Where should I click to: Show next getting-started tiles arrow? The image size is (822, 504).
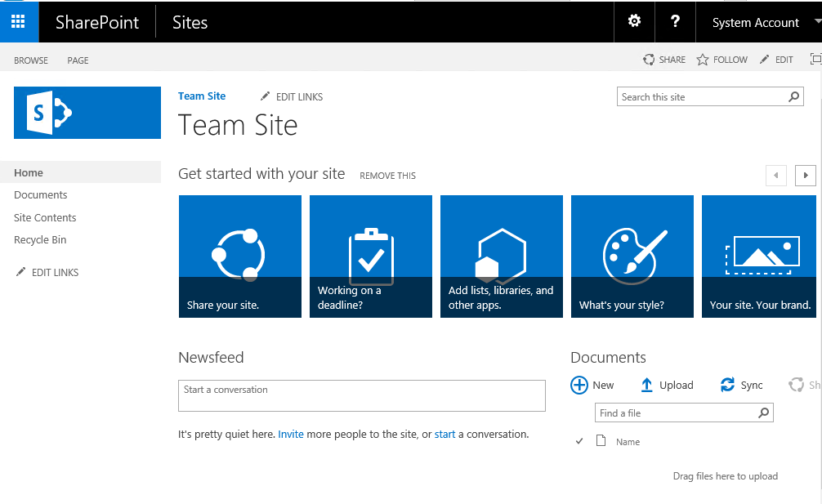[x=806, y=176]
